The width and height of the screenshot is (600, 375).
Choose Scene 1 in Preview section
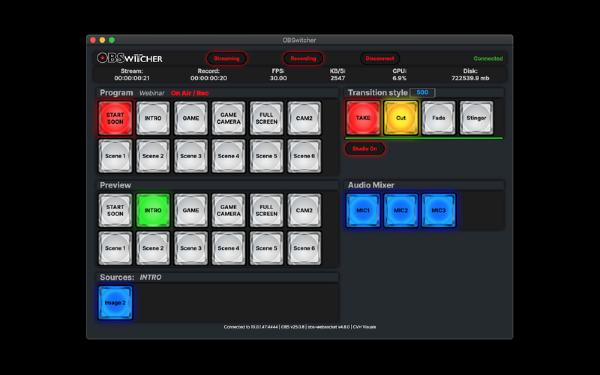[x=115, y=248]
